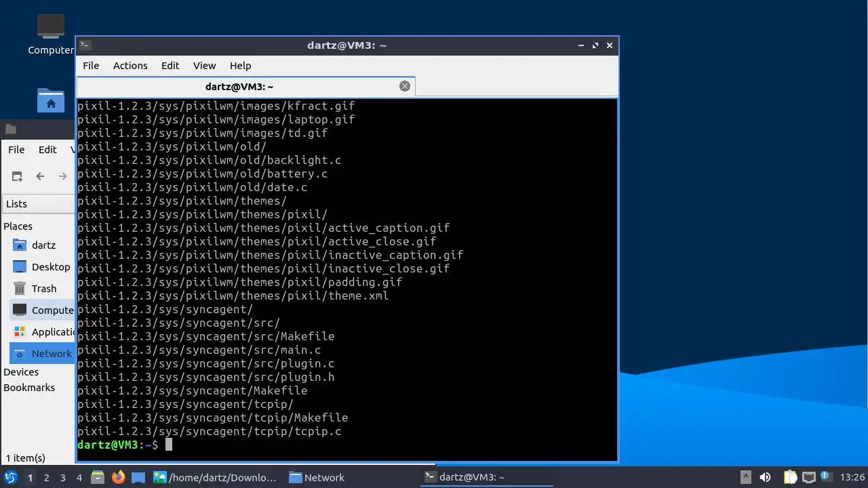Close the dartz@VM3 terminal tab

(405, 86)
